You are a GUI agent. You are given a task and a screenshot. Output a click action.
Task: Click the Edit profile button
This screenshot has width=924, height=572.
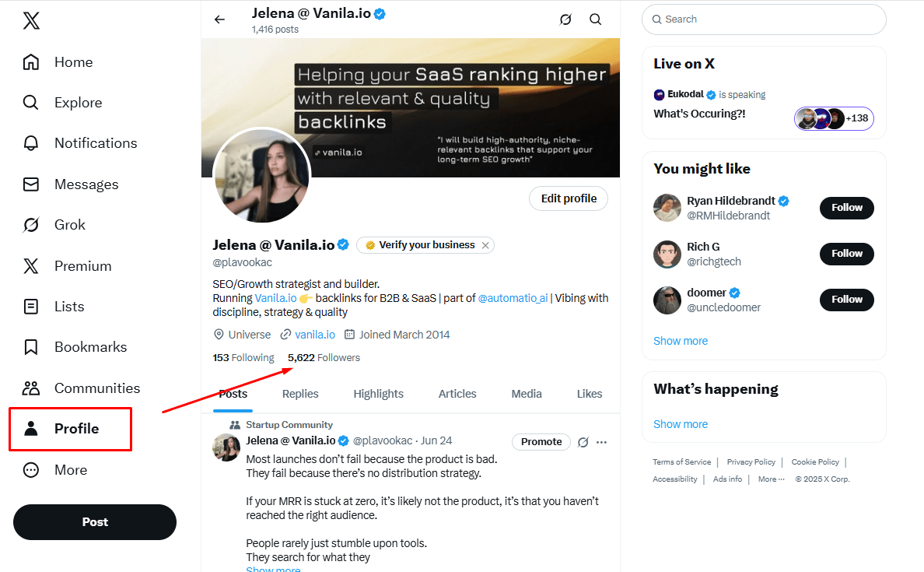(x=569, y=198)
